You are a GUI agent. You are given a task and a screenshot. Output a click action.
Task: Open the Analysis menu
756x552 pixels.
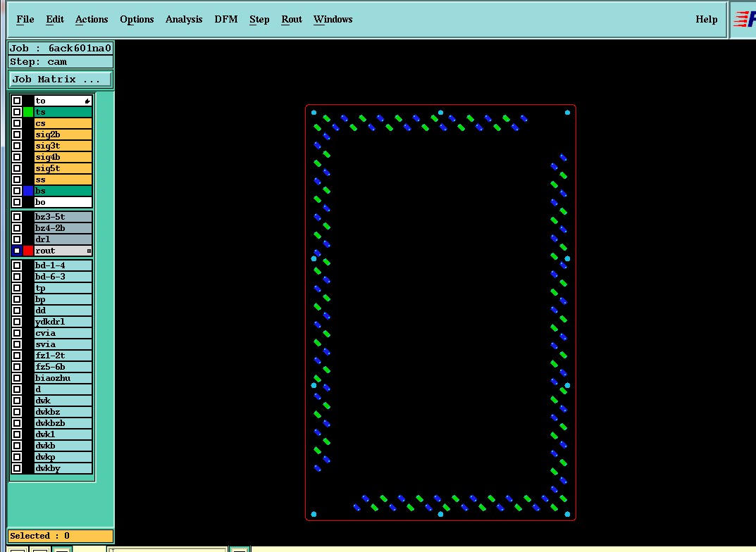(184, 19)
